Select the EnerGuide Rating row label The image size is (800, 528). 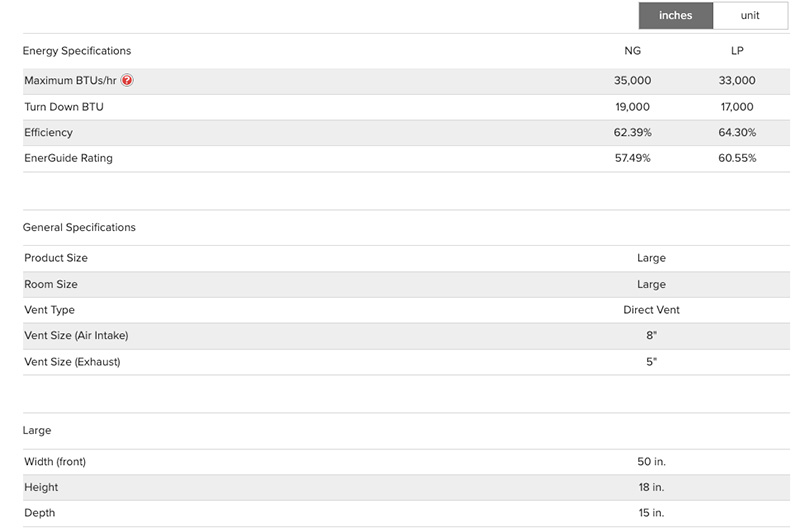coord(68,158)
